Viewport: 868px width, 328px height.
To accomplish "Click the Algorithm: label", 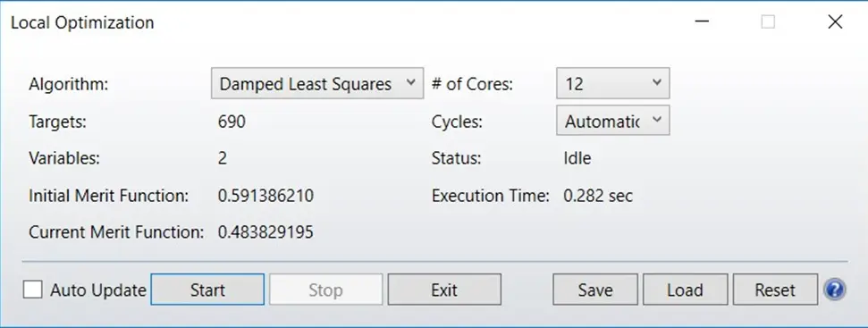I will pyautogui.click(x=69, y=85).
